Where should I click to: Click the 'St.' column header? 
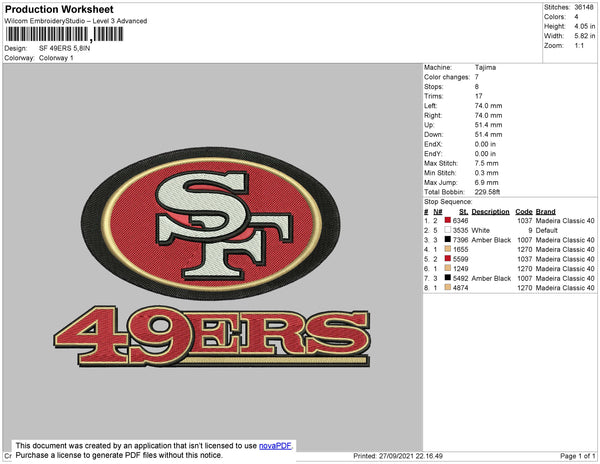click(463, 212)
